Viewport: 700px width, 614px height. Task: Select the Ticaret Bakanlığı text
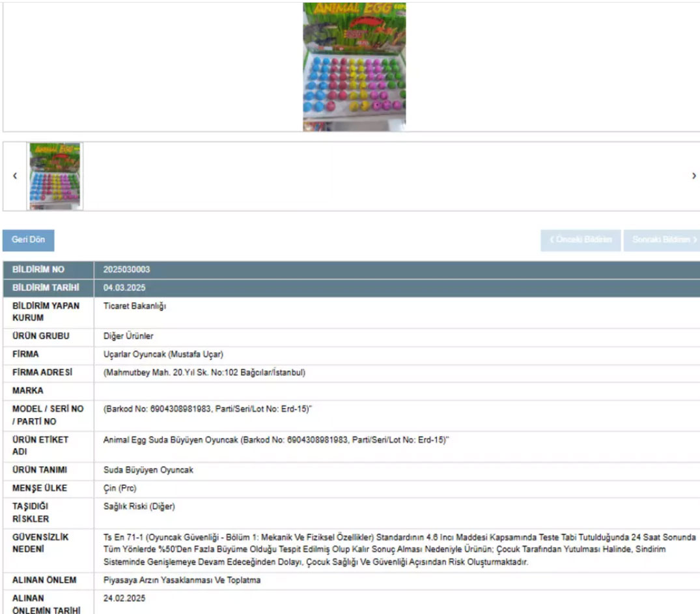point(135,306)
